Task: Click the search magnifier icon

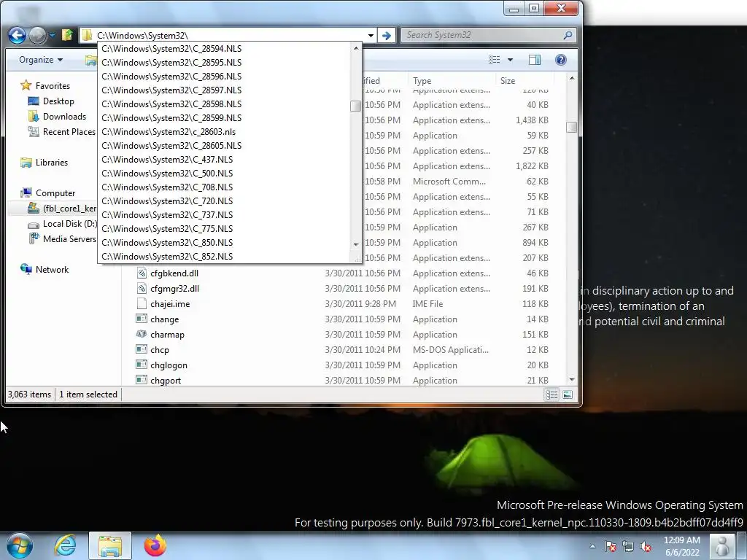Action: (568, 35)
